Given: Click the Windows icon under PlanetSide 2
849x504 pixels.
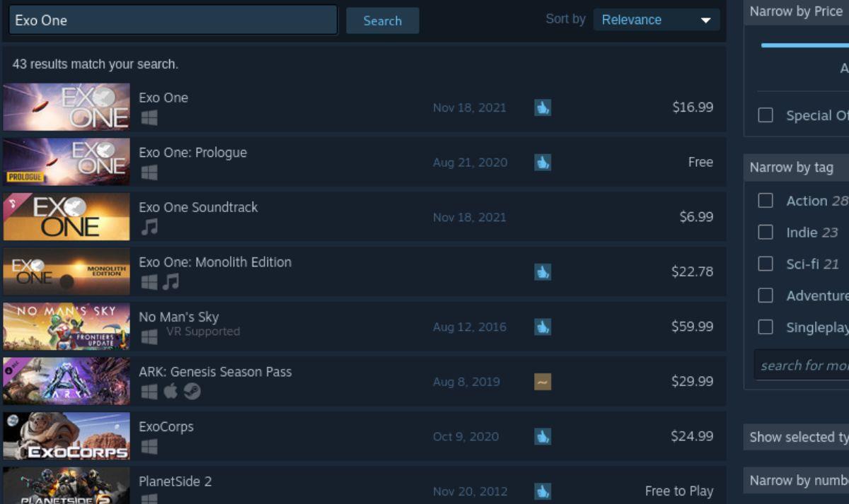Looking at the screenshot, I should point(149,499).
